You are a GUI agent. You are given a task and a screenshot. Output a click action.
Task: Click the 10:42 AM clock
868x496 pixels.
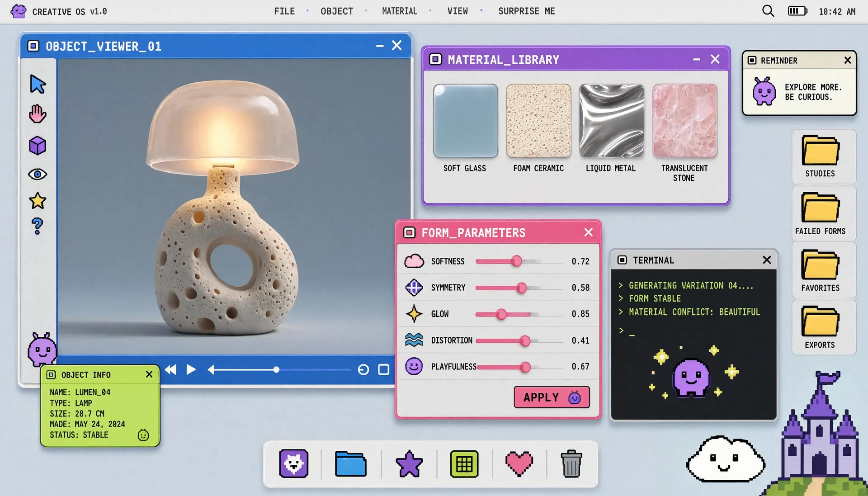(x=837, y=12)
